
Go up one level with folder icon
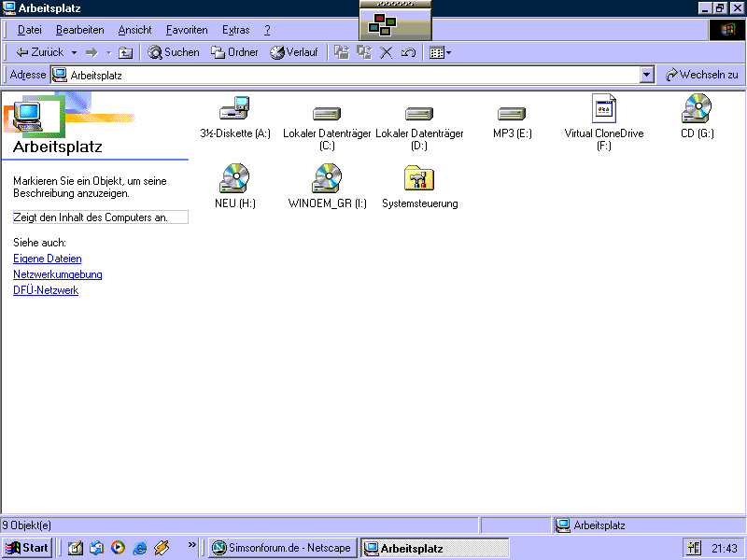point(126,52)
